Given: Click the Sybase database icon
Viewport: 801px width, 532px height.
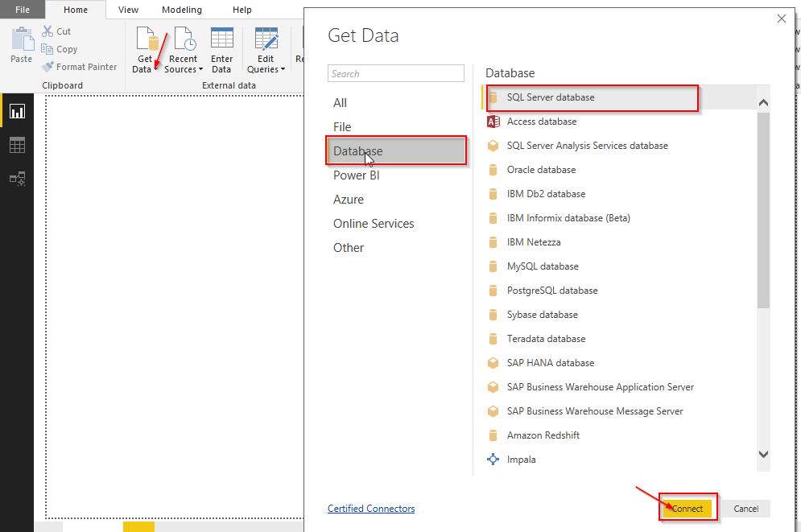Looking at the screenshot, I should coord(493,315).
